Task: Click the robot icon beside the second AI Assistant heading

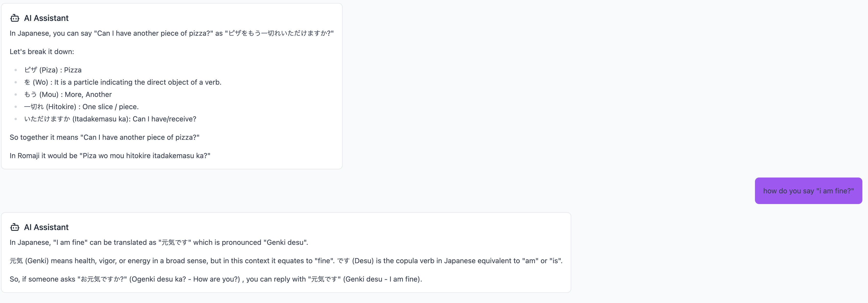Action: click(x=15, y=227)
